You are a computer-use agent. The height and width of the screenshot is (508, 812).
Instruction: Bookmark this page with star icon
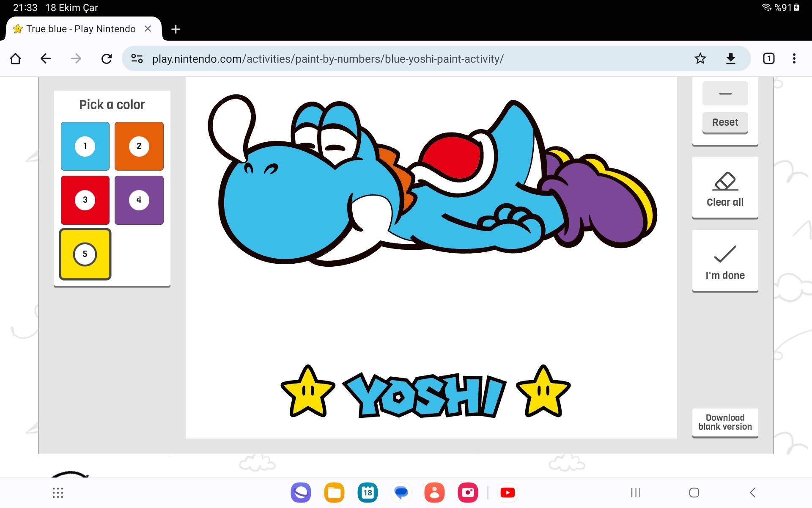(700, 58)
